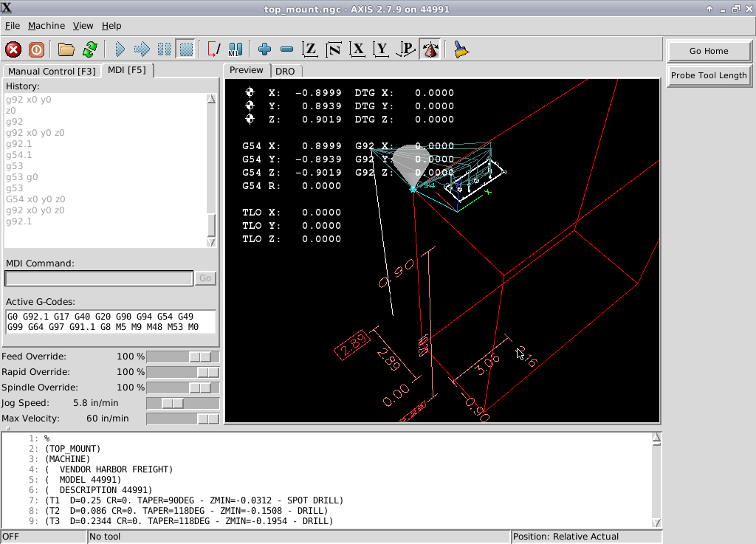Open the Machine menu
Image resolution: width=756 pixels, height=544 pixels.
pos(47,26)
